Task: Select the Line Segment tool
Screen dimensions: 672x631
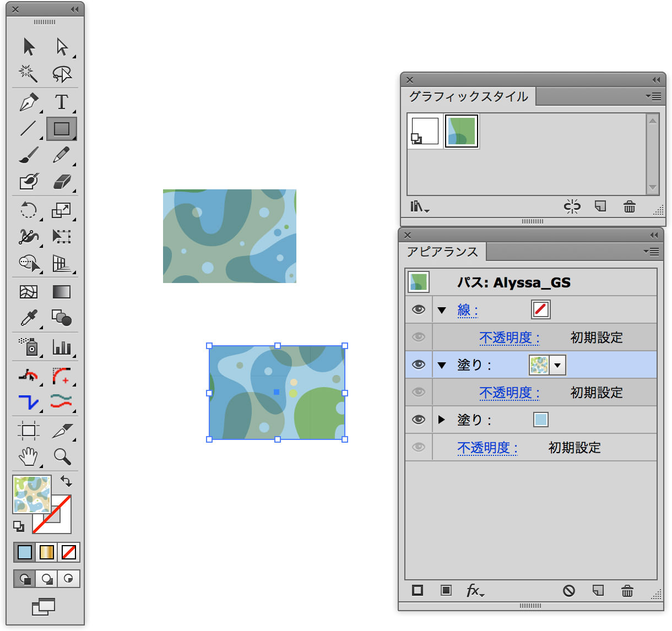Action: pyautogui.click(x=29, y=128)
